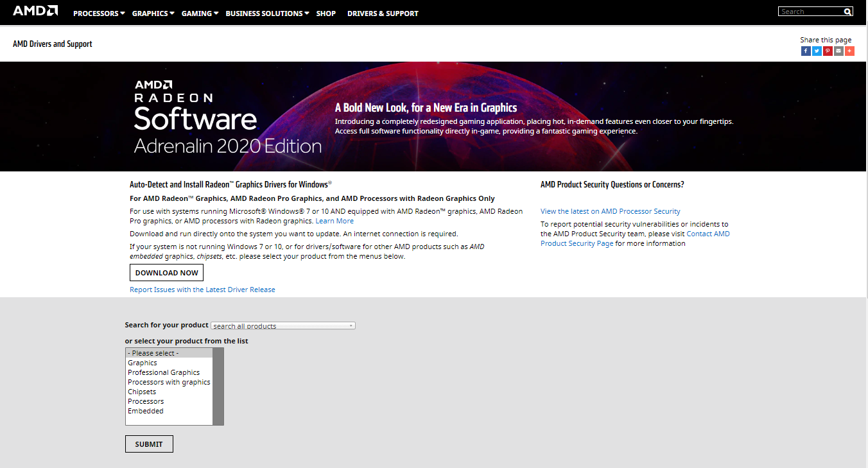Expand the Business Solutions navigation menu
This screenshot has height=468, width=868.
267,13
